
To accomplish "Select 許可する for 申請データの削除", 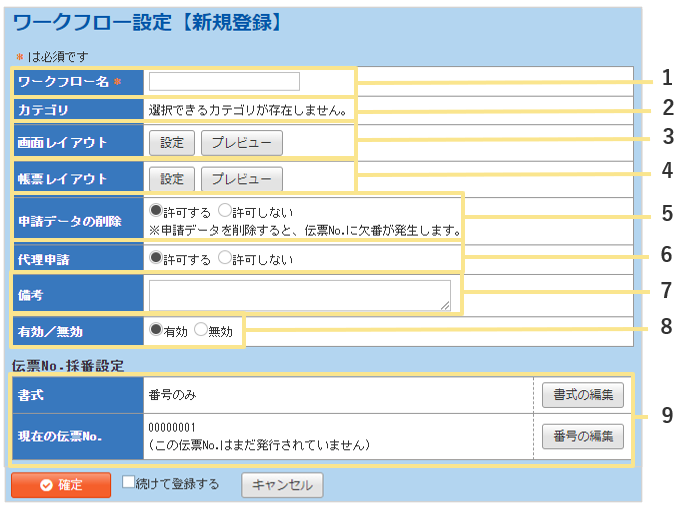I will pos(155,212).
